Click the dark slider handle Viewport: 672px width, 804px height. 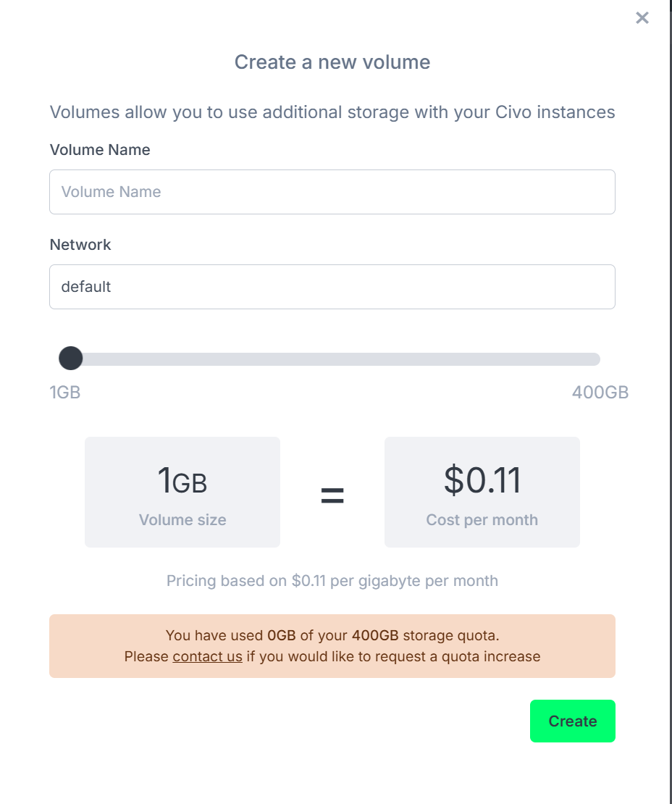72,359
